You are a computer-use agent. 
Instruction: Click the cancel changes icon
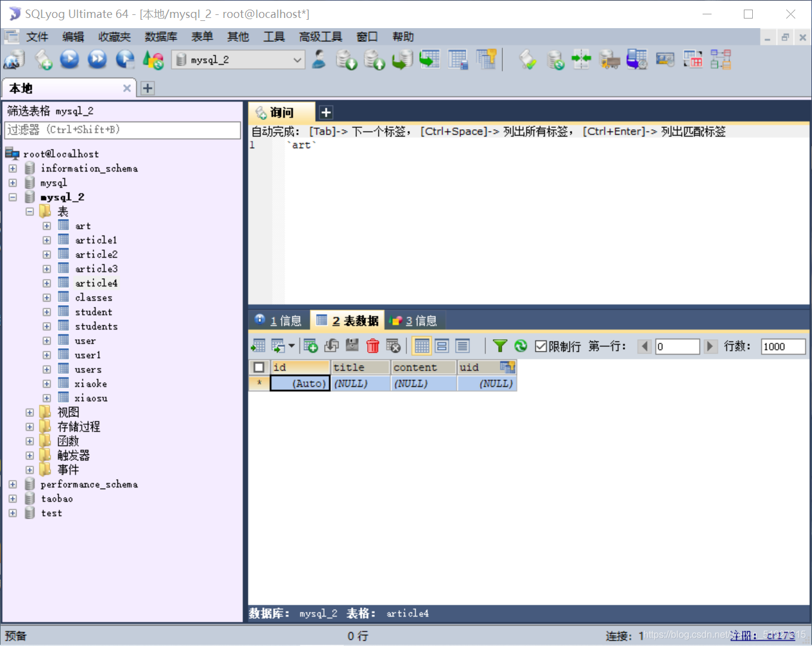pos(393,346)
